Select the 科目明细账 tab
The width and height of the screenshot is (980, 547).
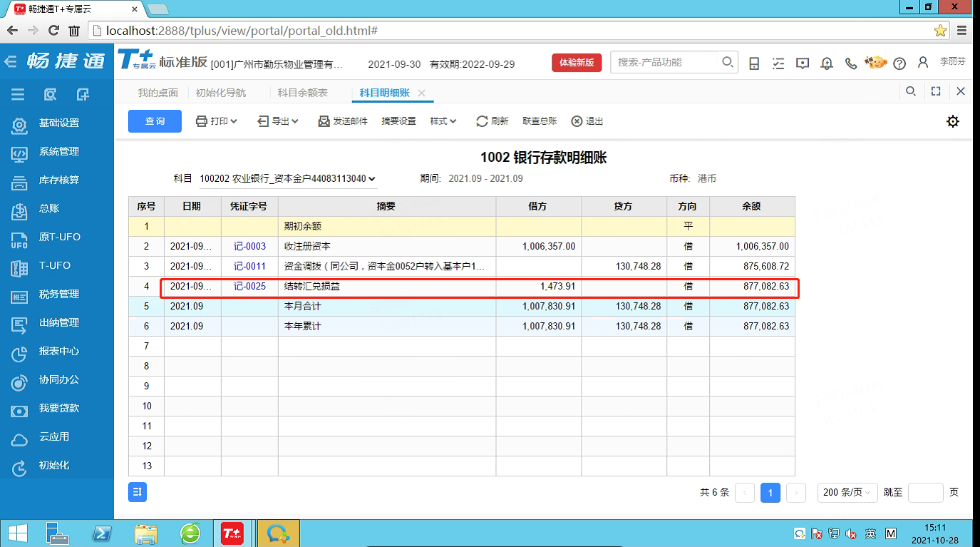[x=385, y=93]
